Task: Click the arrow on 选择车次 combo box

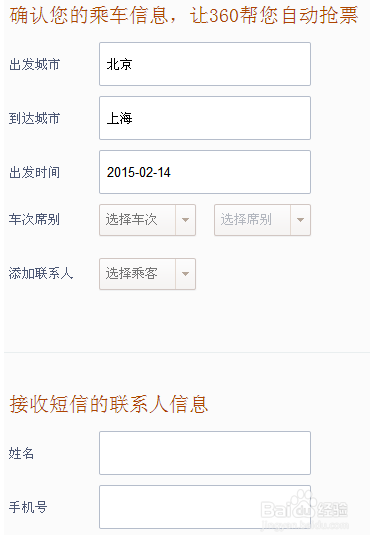Action: click(x=185, y=220)
